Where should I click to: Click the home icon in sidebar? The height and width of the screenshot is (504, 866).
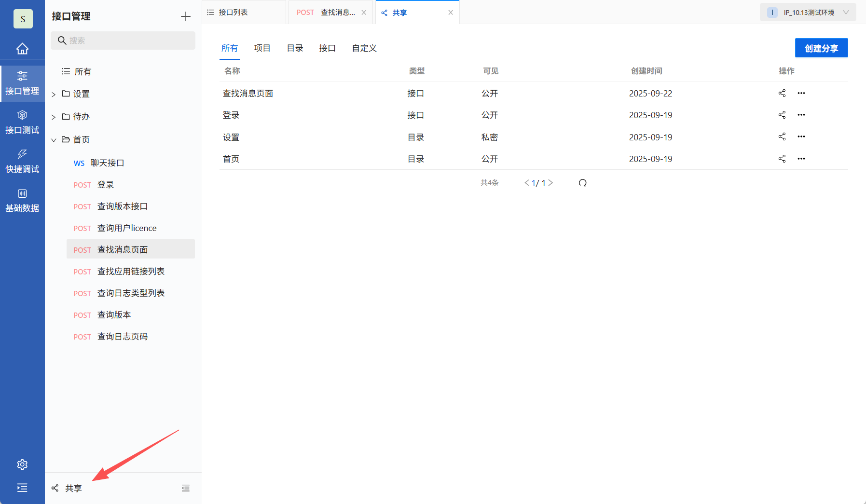point(22,48)
